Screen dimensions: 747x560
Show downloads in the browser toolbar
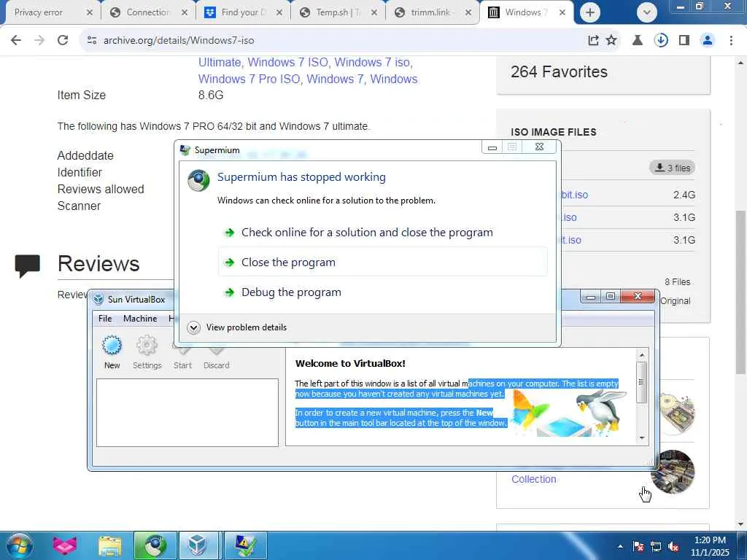(x=661, y=41)
